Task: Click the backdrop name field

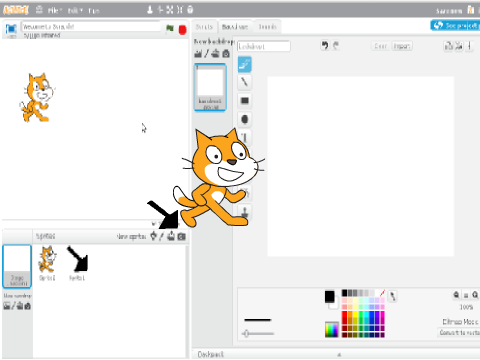Action: (x=264, y=46)
